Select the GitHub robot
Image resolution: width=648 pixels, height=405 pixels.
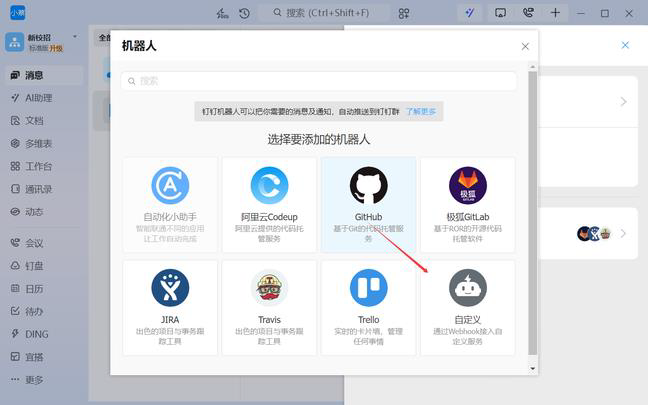[x=368, y=205]
